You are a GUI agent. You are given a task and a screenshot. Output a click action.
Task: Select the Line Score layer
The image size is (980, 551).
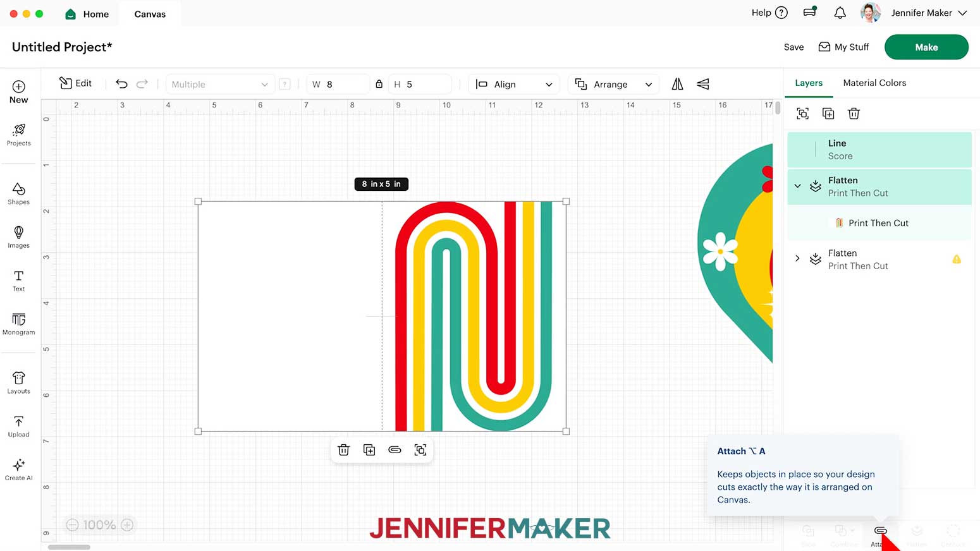click(879, 150)
